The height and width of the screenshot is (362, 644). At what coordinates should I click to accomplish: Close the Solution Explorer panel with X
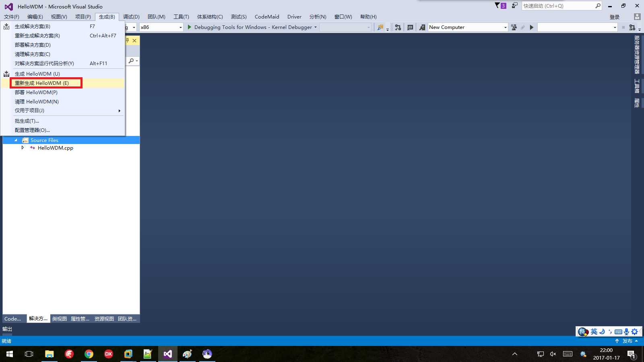[134, 41]
